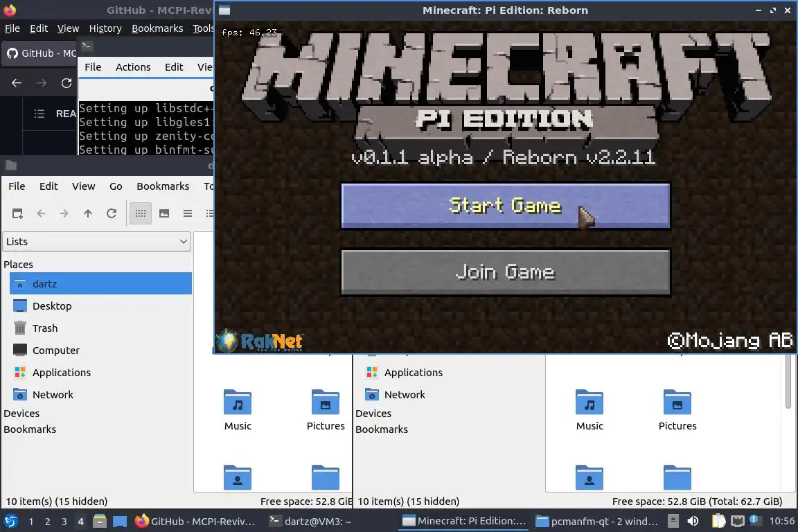The width and height of the screenshot is (798, 532).
Task: Open the Lists side pane dropdown
Action: 97,242
